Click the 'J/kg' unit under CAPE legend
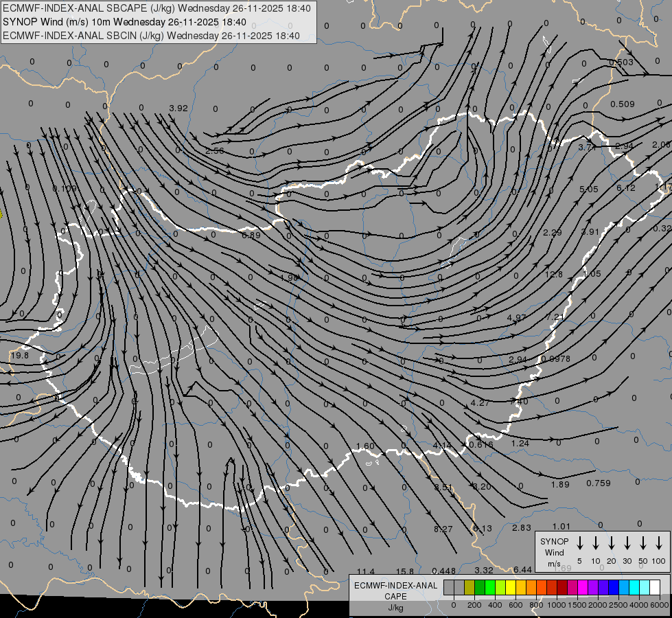672x618 pixels. click(395, 608)
